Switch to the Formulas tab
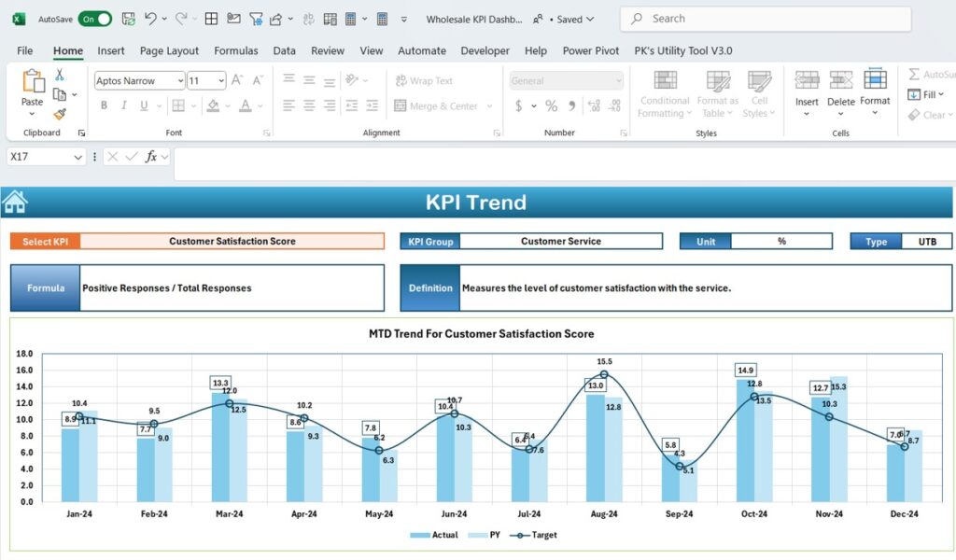The height and width of the screenshot is (560, 956). pyautogui.click(x=236, y=50)
